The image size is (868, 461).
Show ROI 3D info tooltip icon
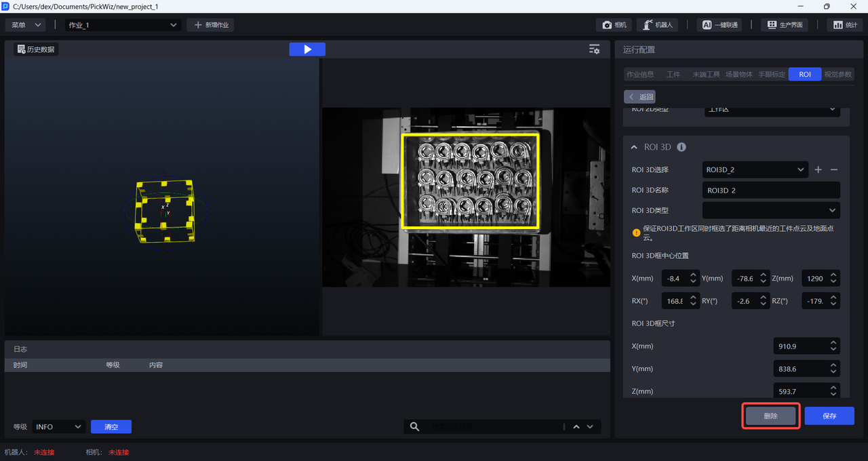[682, 147]
